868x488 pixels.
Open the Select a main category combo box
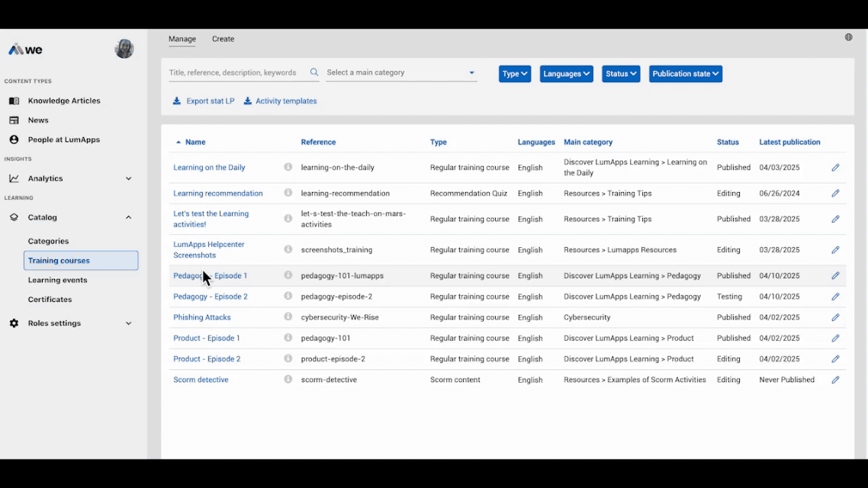coord(400,72)
